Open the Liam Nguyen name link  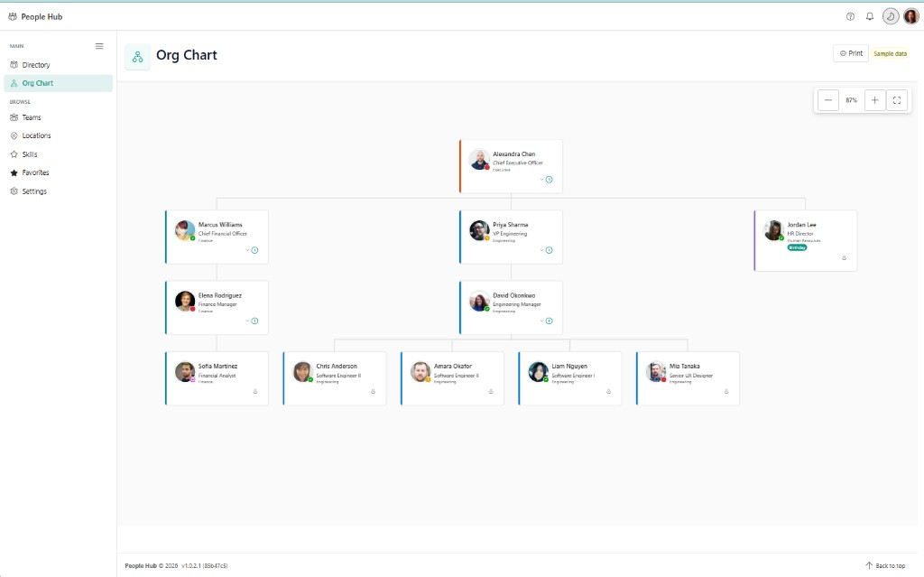(569, 367)
